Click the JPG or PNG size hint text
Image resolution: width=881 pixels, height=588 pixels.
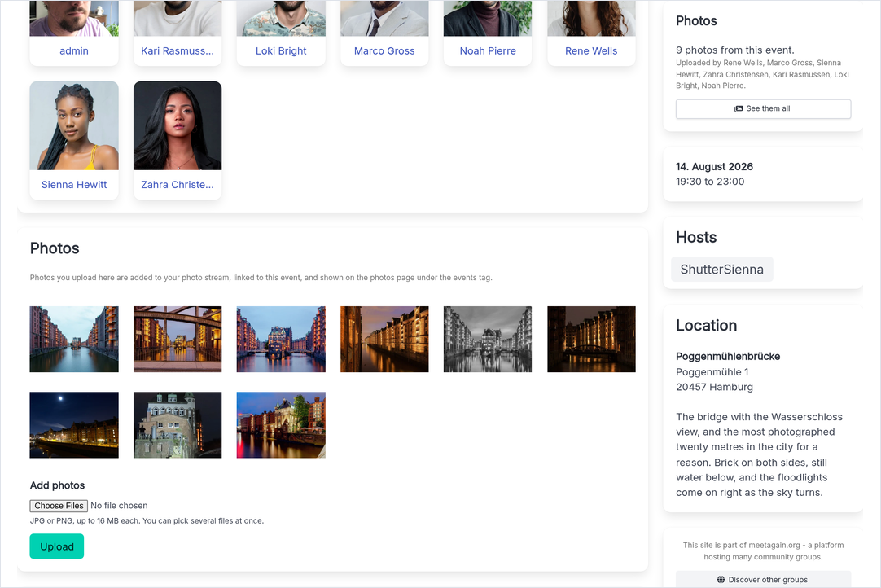click(147, 520)
